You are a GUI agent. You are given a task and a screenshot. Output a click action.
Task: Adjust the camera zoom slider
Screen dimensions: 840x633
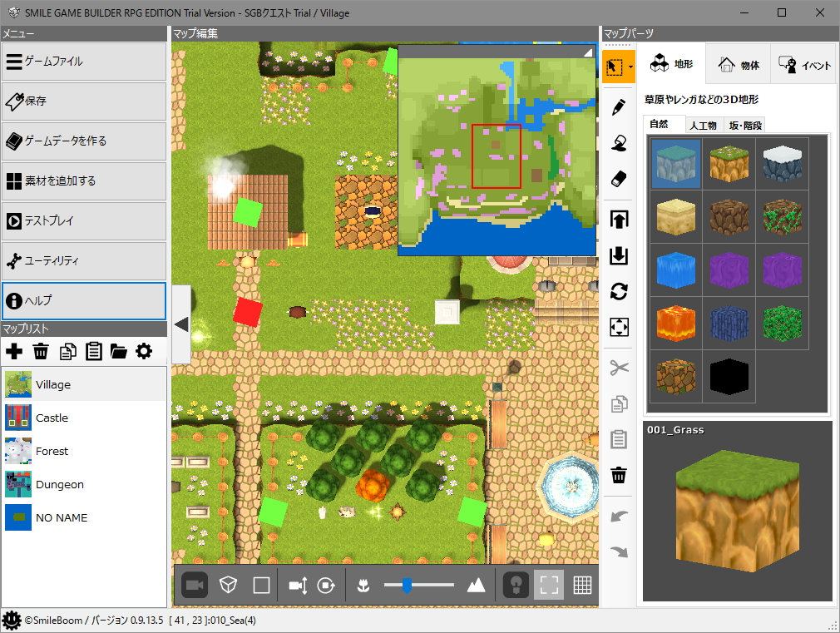click(407, 585)
